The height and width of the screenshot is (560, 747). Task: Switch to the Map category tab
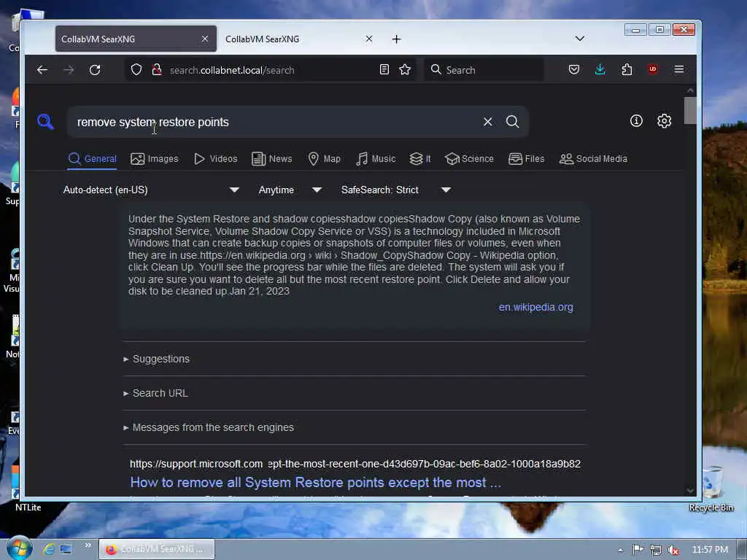[324, 158]
